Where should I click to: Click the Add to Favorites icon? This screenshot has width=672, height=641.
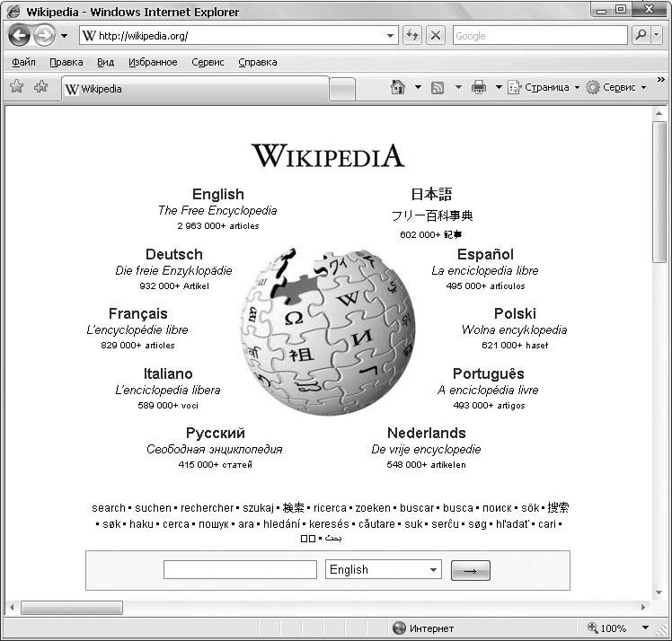tap(40, 87)
